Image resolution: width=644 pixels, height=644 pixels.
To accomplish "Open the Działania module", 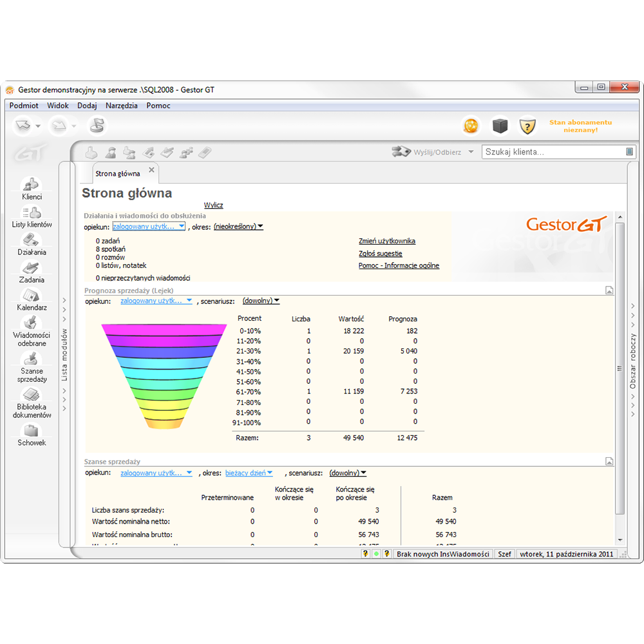I will point(32,243).
